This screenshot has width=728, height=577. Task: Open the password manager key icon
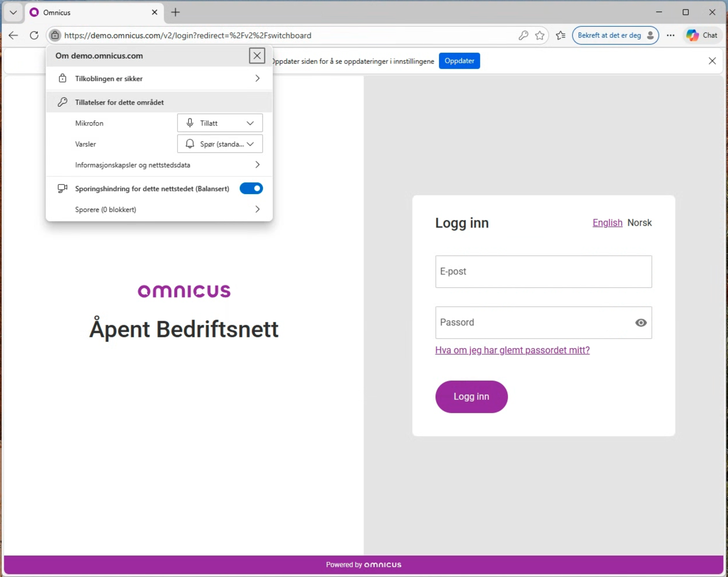523,35
